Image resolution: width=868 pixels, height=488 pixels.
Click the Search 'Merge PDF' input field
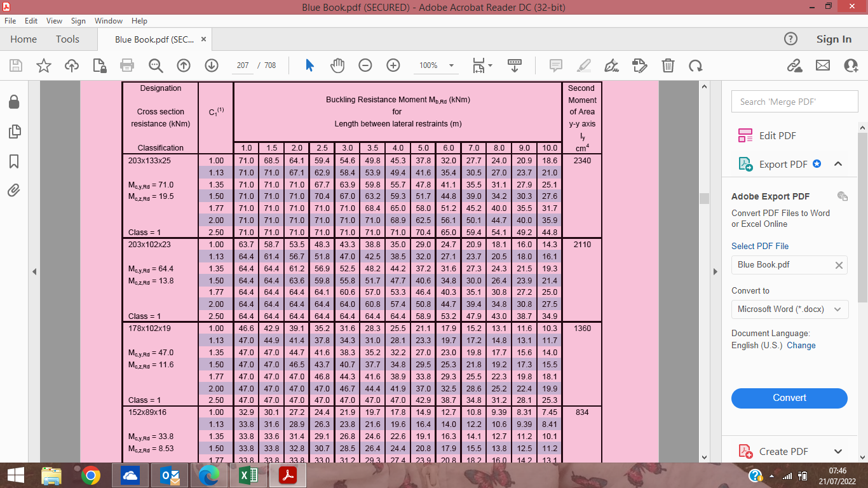pos(794,102)
